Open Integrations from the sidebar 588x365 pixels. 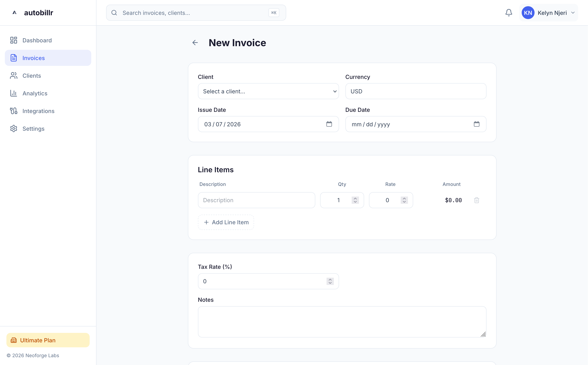[38, 111]
